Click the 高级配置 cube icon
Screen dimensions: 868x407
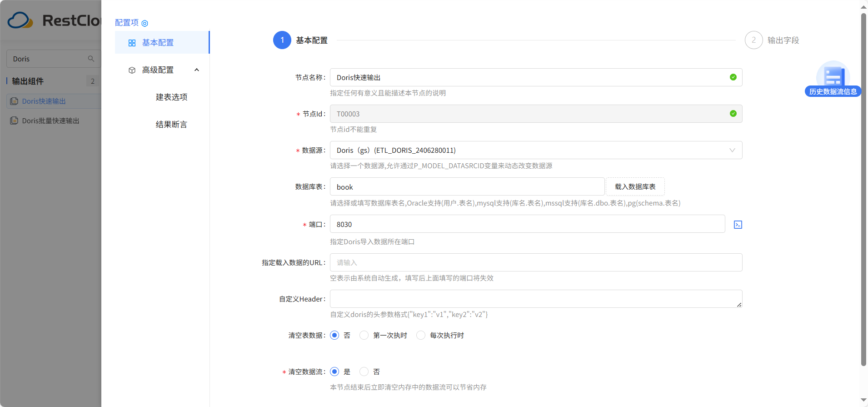coord(132,70)
